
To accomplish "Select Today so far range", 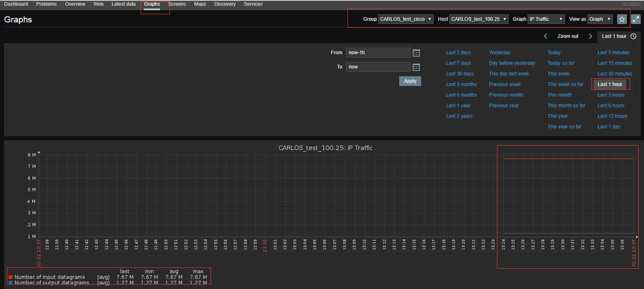I will (x=561, y=63).
